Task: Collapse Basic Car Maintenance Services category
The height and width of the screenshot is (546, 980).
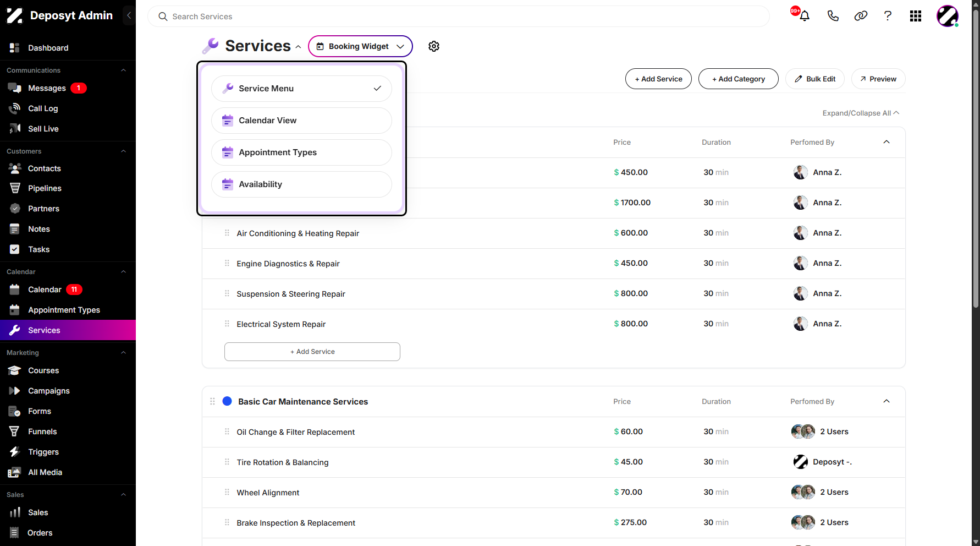Action: pos(887,401)
